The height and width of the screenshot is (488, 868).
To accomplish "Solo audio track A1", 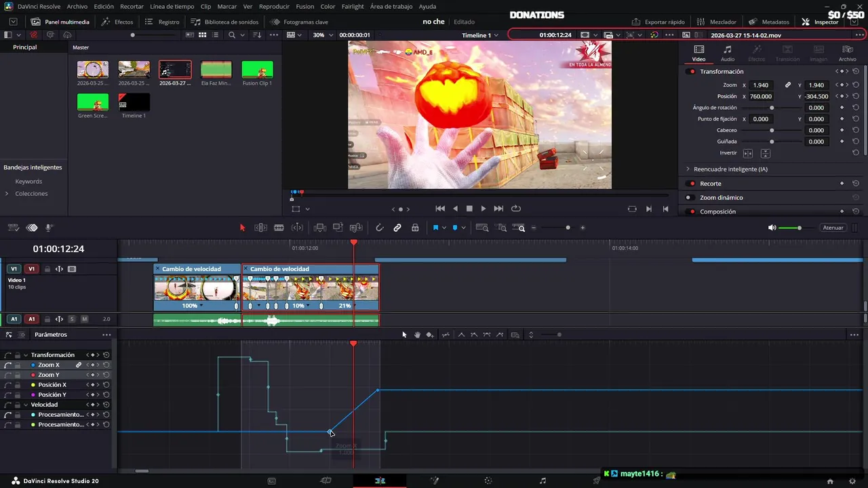I will click(72, 319).
